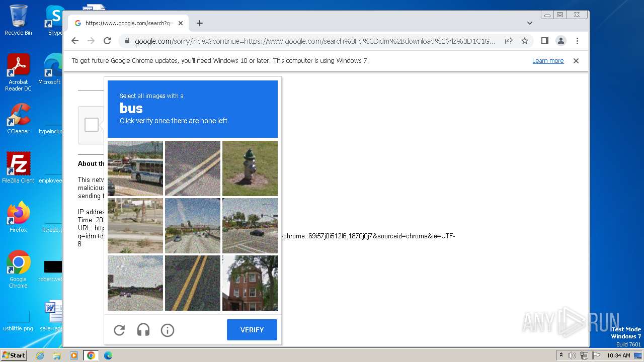Launch Firefox from desktop

coord(18,217)
